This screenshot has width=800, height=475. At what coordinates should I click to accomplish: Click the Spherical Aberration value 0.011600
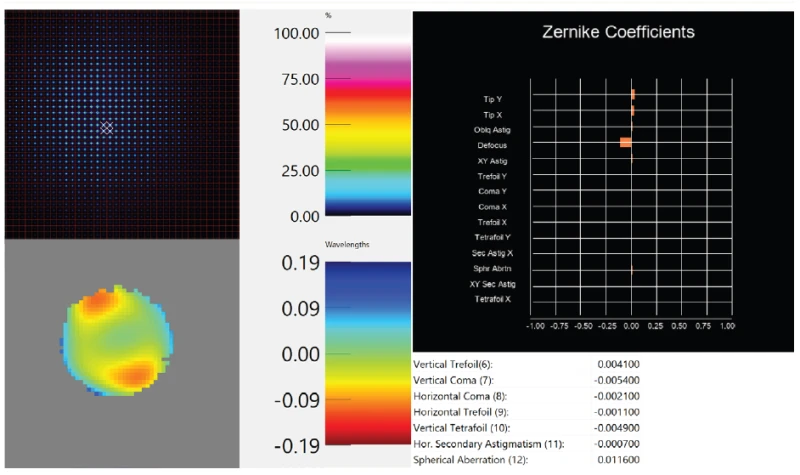(615, 459)
